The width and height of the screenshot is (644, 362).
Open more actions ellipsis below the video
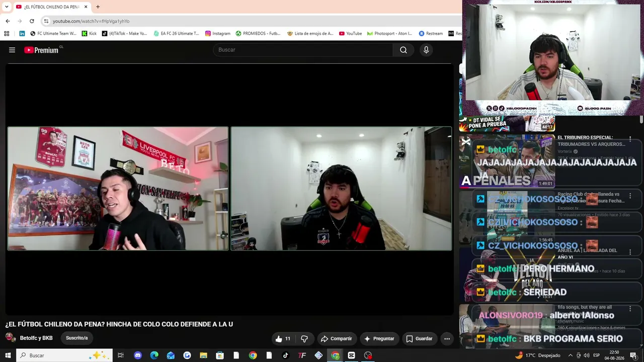click(x=447, y=339)
